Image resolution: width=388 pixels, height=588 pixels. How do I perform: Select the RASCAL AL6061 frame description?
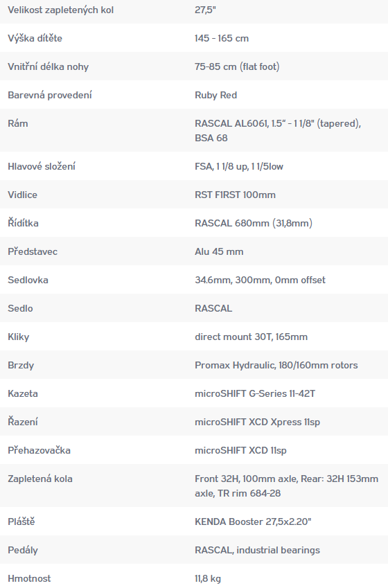click(278, 130)
